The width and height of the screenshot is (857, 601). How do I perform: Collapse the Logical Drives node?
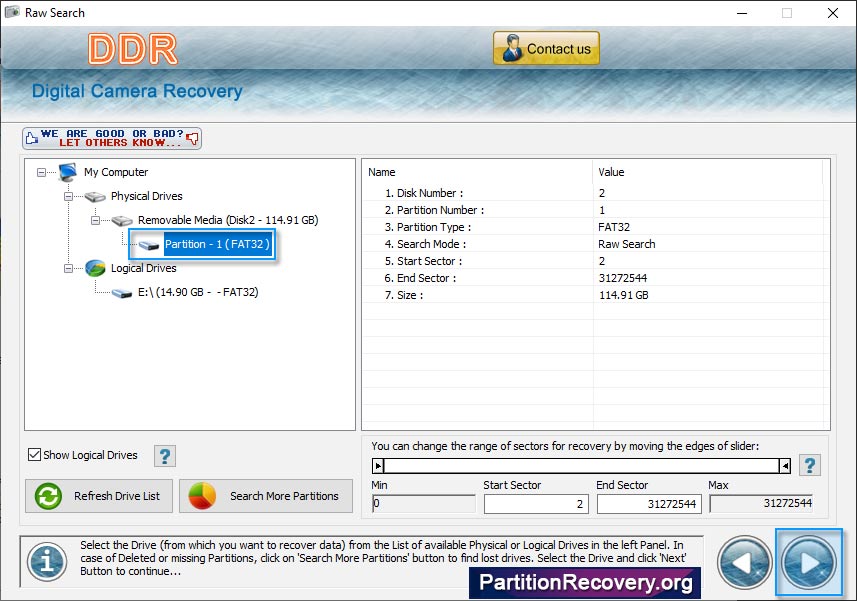click(69, 268)
